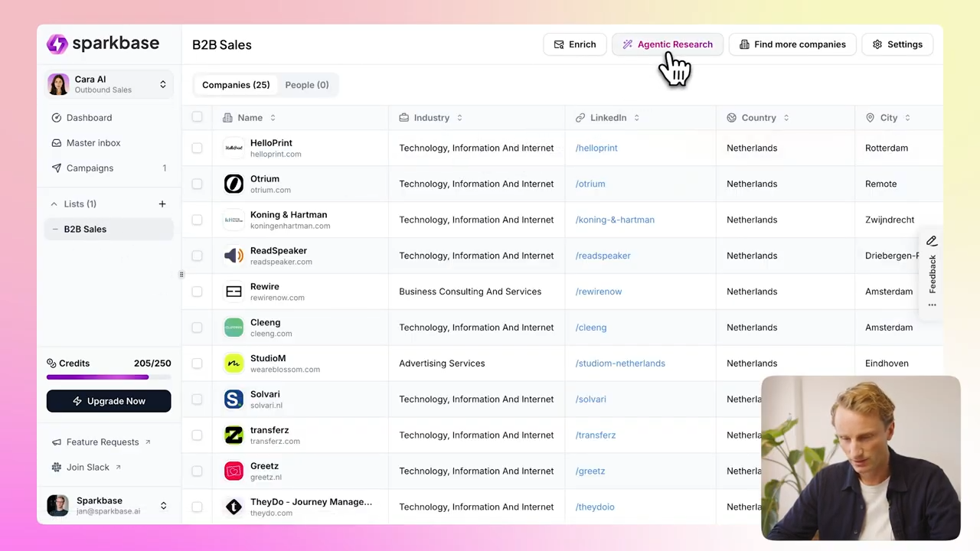Open /readspeaker LinkedIn link

pos(603,256)
